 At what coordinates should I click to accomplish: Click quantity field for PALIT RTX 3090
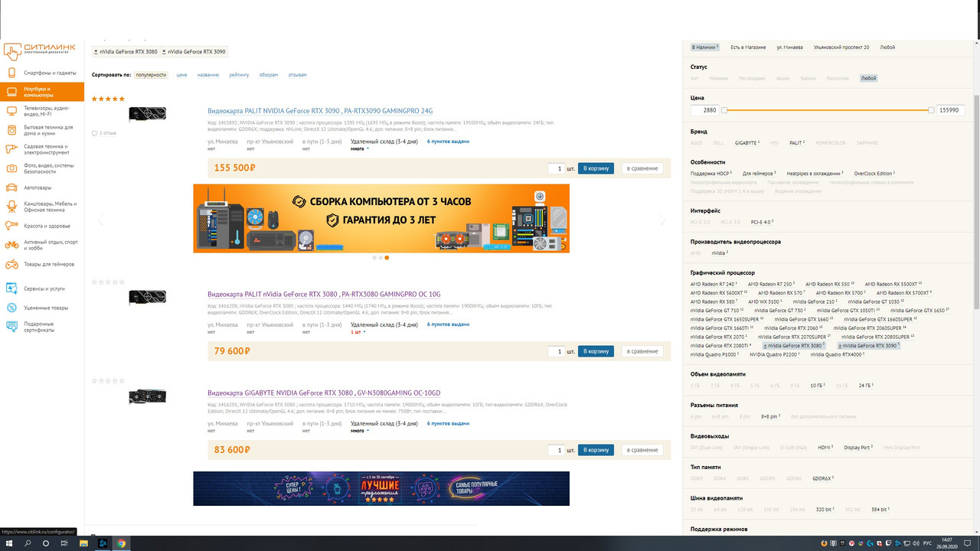pyautogui.click(x=556, y=168)
